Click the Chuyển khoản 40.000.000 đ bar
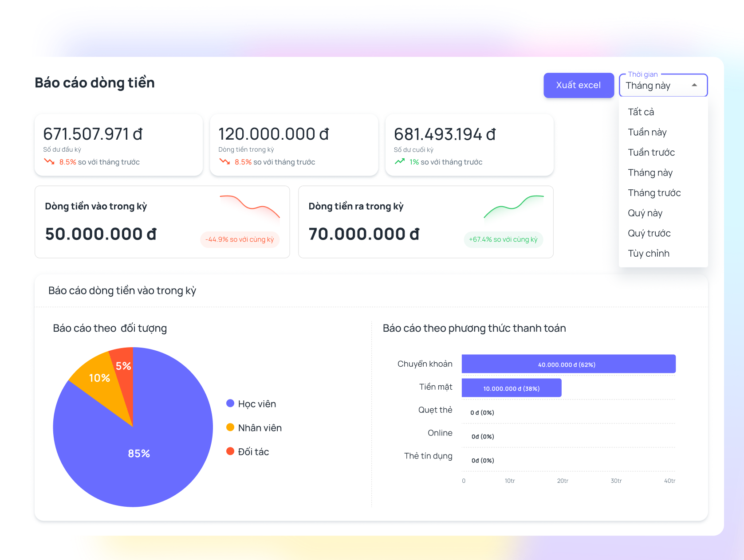 point(568,364)
